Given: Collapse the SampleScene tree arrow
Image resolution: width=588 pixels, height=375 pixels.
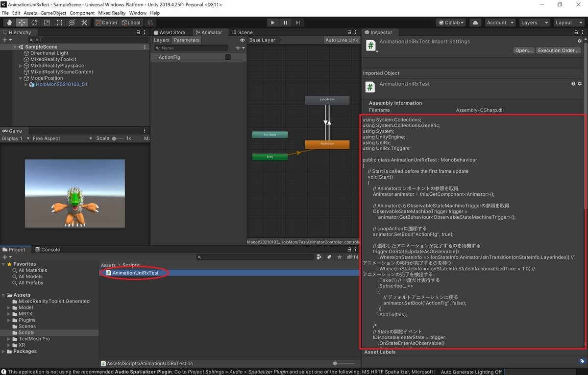Looking at the screenshot, I should point(15,47).
